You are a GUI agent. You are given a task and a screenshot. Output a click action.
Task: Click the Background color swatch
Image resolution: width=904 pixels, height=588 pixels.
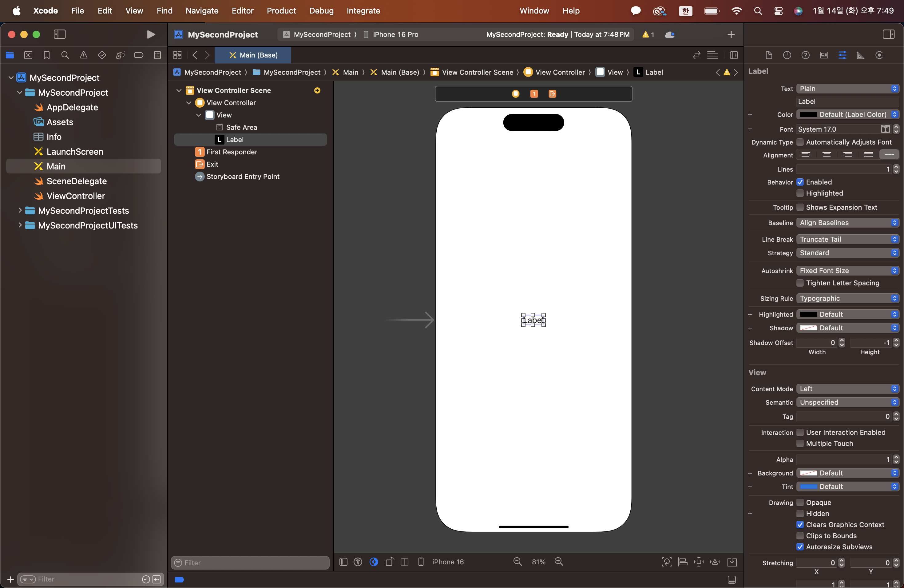808,473
